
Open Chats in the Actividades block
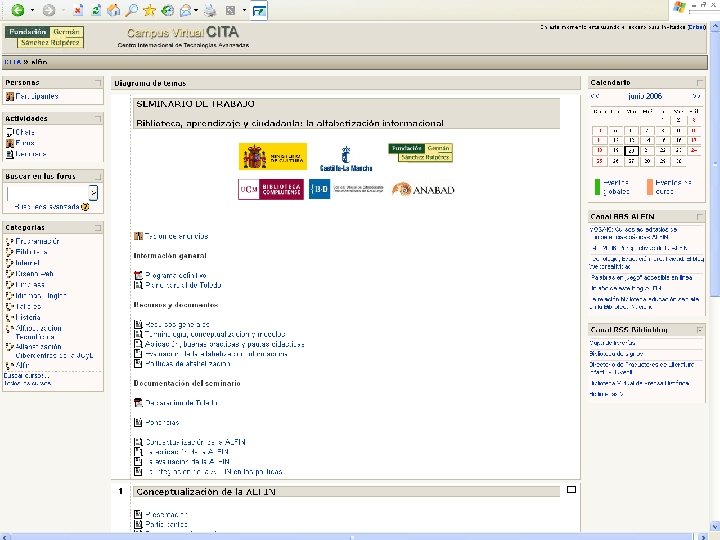coord(25,132)
